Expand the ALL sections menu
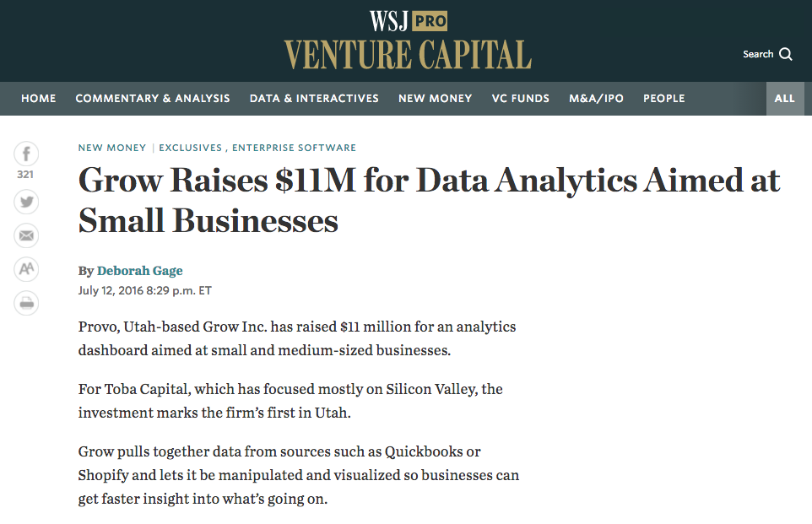Viewport: 812px width, 524px height. [x=785, y=99]
